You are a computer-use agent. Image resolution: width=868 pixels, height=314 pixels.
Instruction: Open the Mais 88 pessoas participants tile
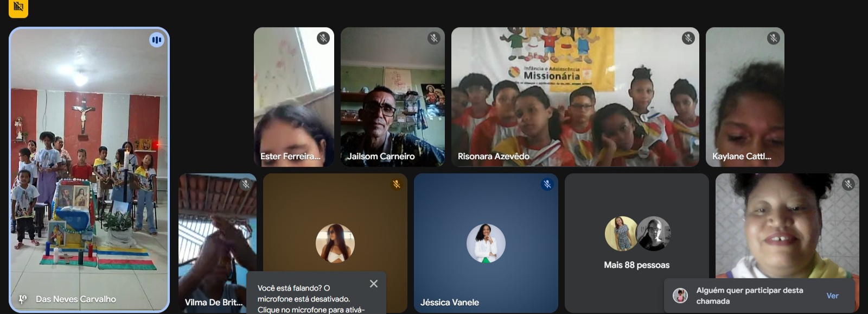(636, 242)
